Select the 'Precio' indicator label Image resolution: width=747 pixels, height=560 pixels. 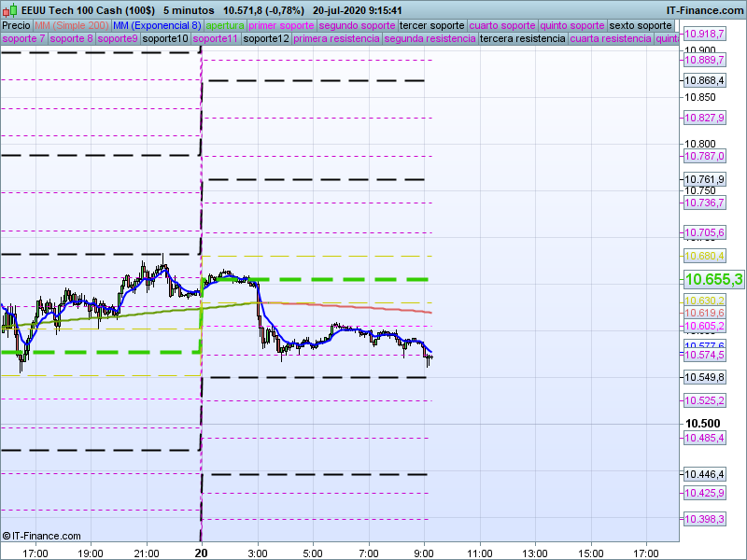pyautogui.click(x=16, y=25)
